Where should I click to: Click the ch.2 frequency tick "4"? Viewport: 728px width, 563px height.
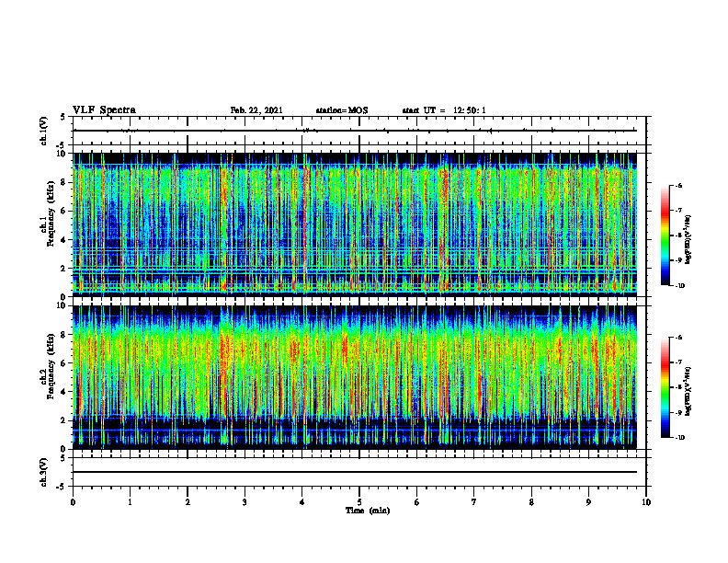tap(64, 392)
